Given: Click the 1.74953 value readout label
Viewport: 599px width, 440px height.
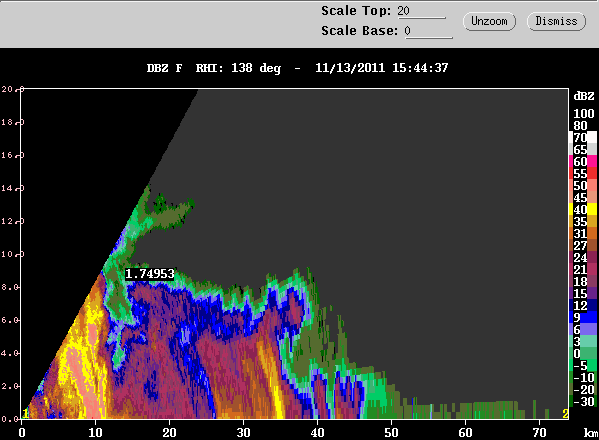Looking at the screenshot, I should pos(150,274).
